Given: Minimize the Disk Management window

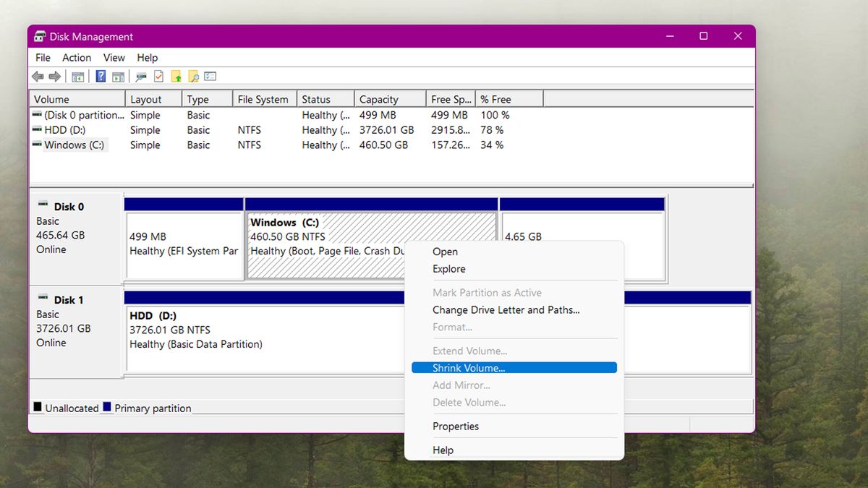Looking at the screenshot, I should [x=669, y=36].
